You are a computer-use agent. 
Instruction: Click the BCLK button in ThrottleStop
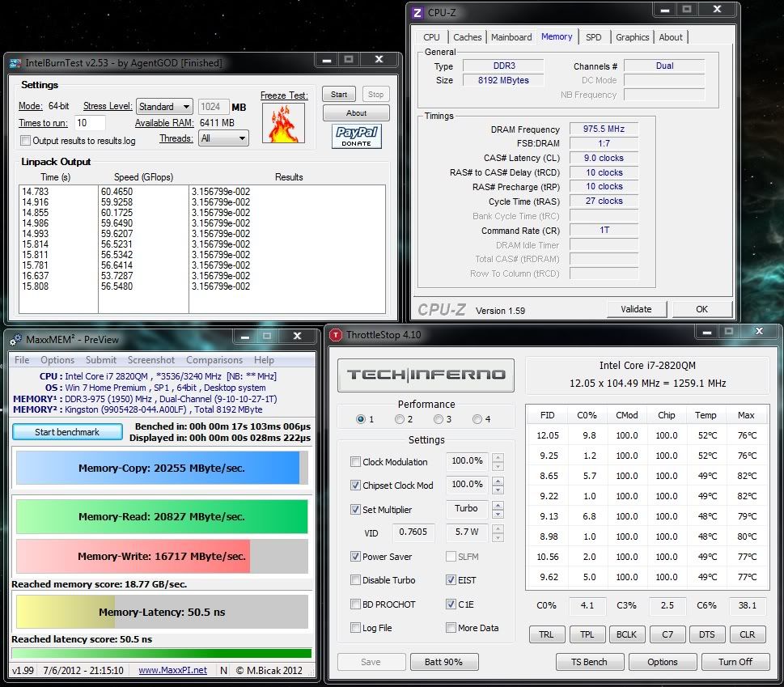coord(626,634)
